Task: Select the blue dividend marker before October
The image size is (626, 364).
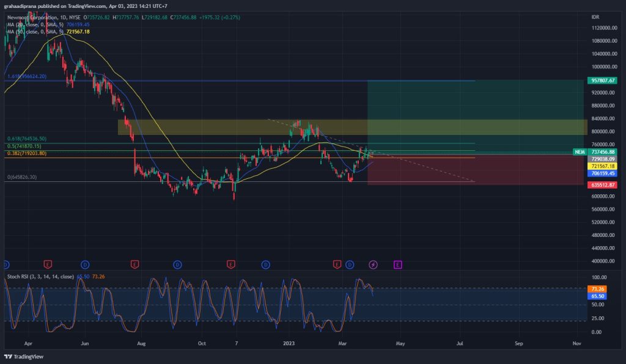Action: (178, 264)
